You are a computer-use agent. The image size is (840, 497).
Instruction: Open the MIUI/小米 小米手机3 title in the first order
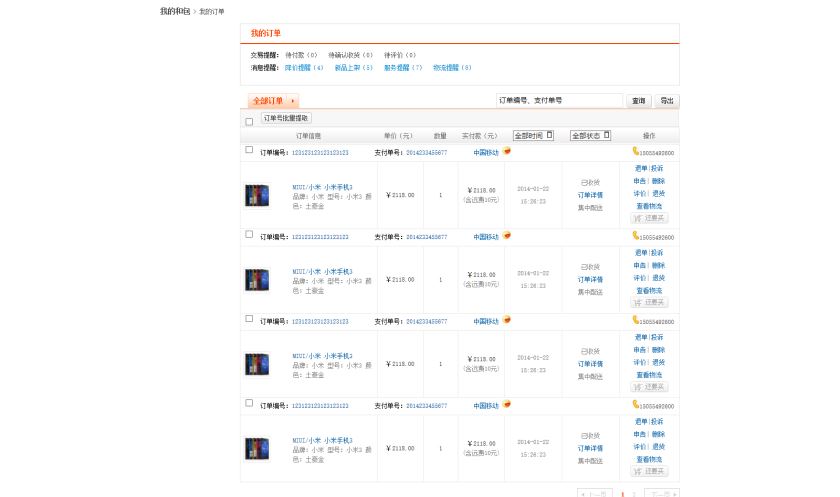[322, 187]
